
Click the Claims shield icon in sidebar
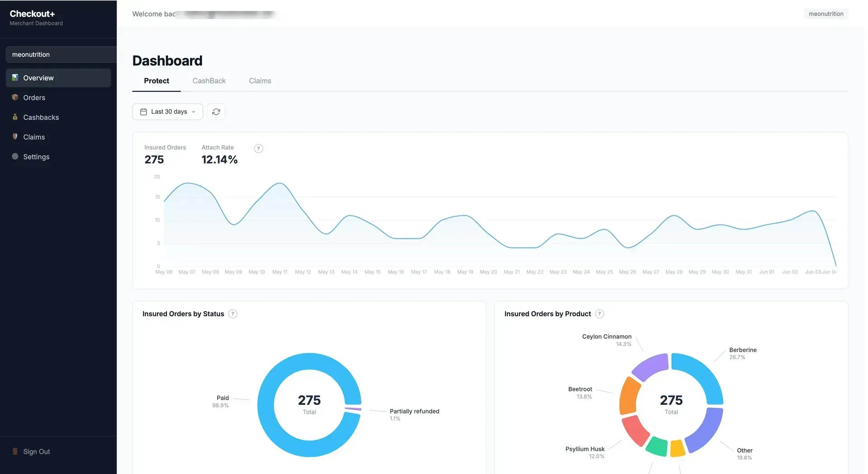tap(15, 137)
